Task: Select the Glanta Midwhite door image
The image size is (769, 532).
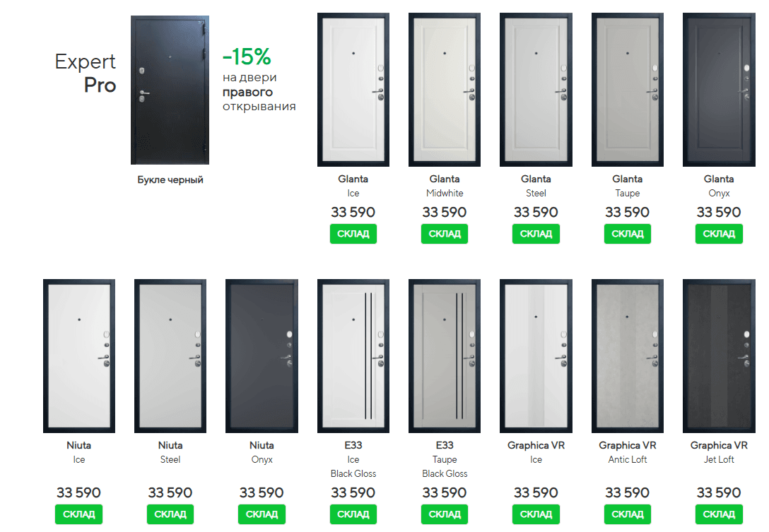Action: (445, 90)
